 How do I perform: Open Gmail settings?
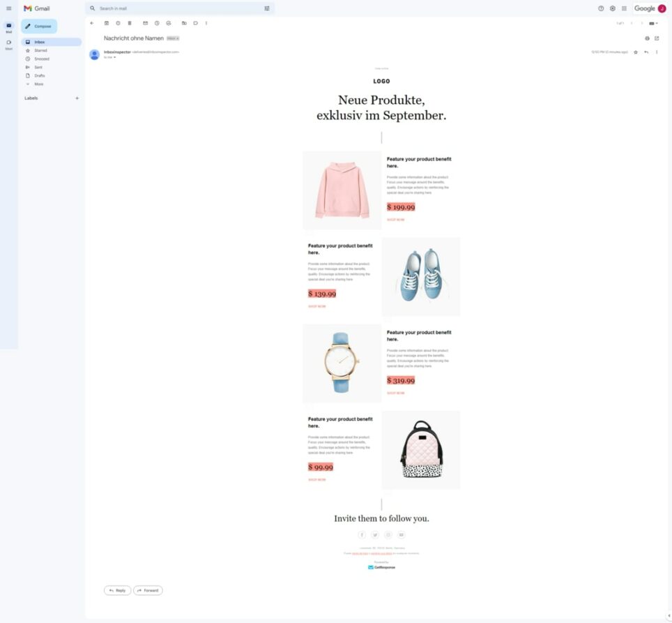point(612,8)
